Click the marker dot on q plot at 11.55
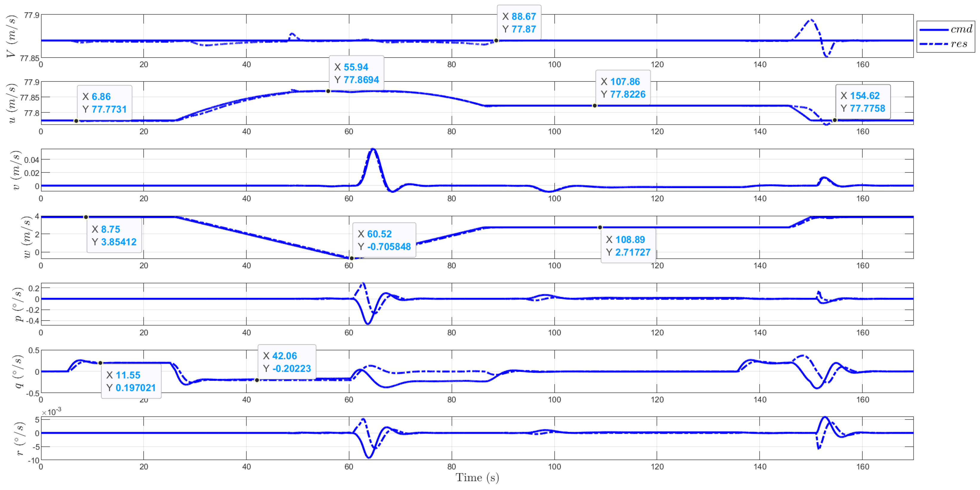 coord(100,363)
